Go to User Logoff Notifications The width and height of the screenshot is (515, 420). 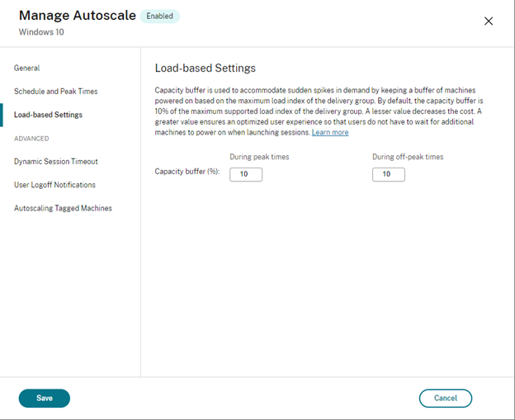pyautogui.click(x=54, y=185)
